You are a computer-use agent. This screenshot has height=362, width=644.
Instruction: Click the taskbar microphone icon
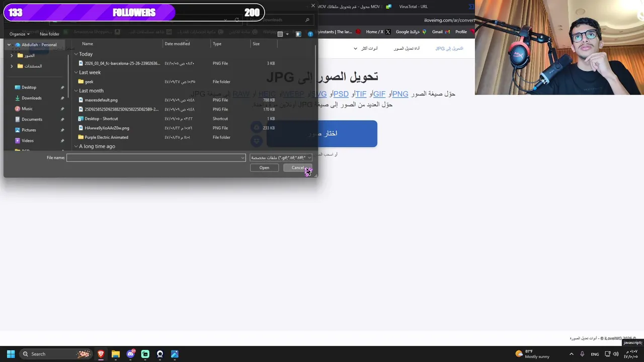(582, 354)
